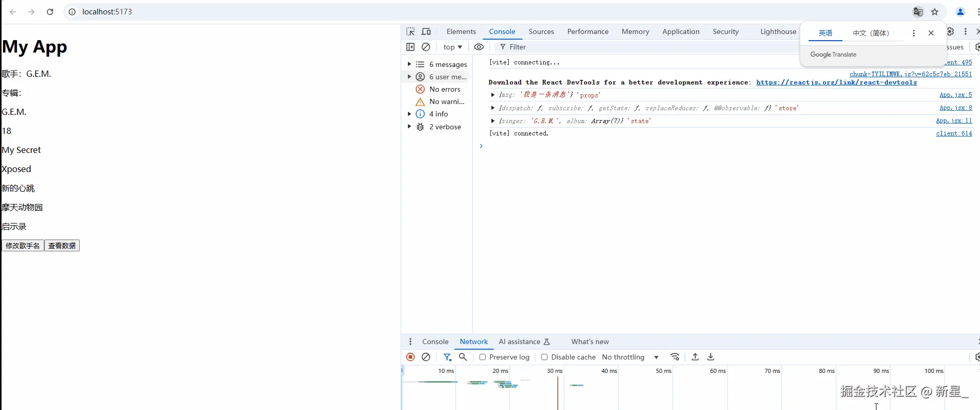Screen dimensions: 980x410
Task: Toggle the device toolbar icon
Action: 426,31
